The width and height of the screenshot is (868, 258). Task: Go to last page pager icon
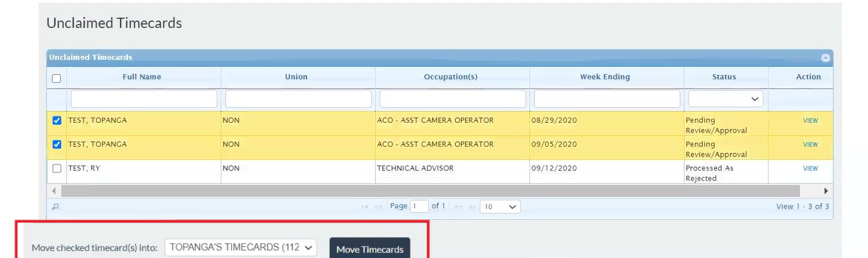471,207
